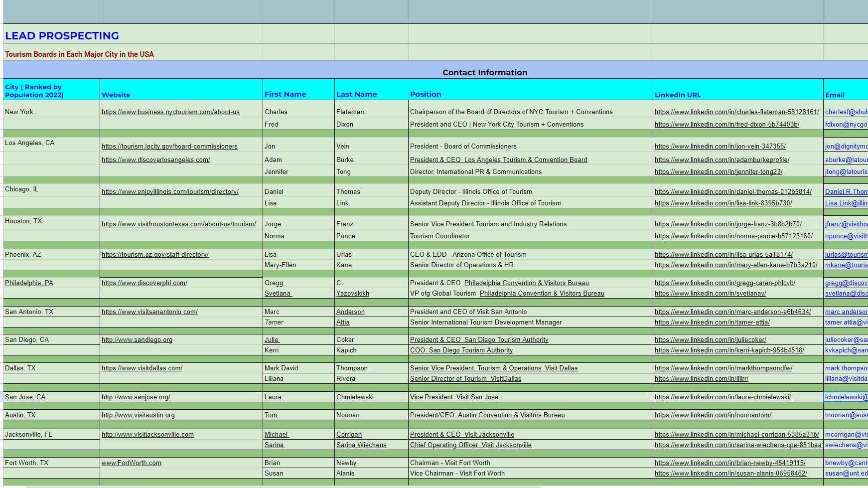Screen dimensions: 868x488
Task: Select the 'Flateman' last name cell
Action: click(x=371, y=109)
